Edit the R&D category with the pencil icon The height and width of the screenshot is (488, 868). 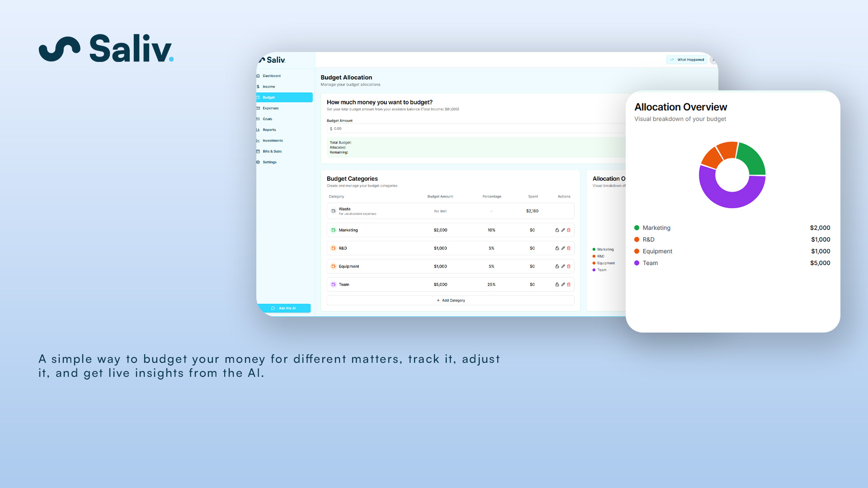(563, 248)
